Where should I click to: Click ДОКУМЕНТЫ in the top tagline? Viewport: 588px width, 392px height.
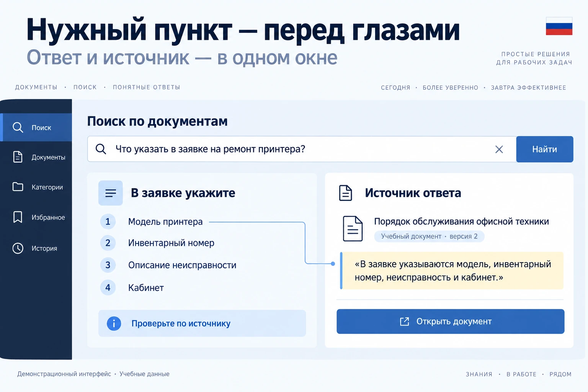coord(36,87)
